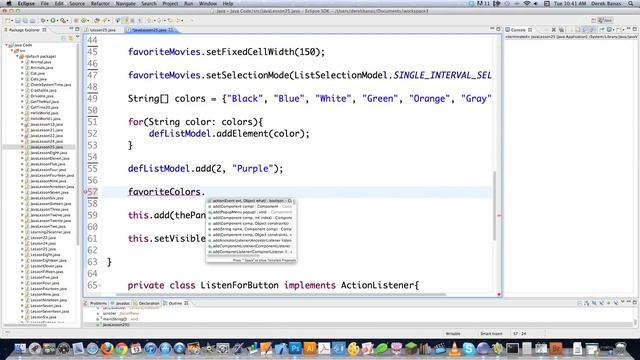Click the Save toolbar icon

tap(18, 20)
